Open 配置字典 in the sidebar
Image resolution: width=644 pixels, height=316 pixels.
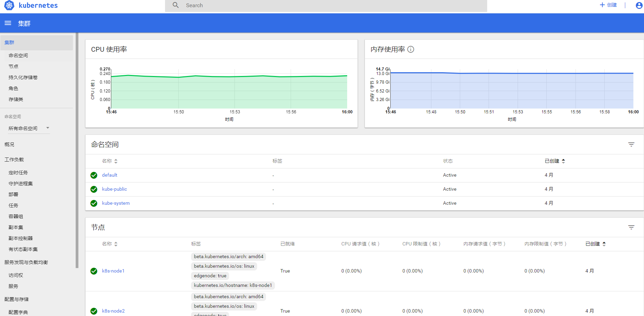tap(18, 312)
